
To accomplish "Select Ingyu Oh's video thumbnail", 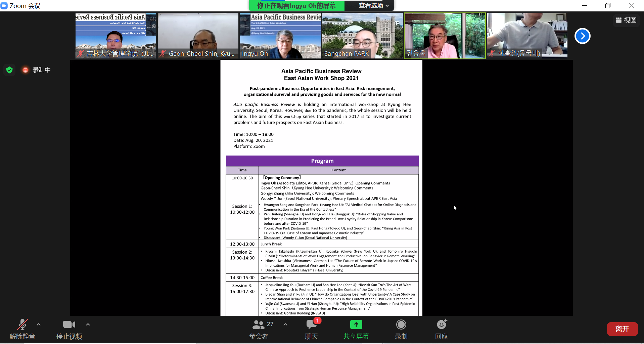I will (x=280, y=36).
